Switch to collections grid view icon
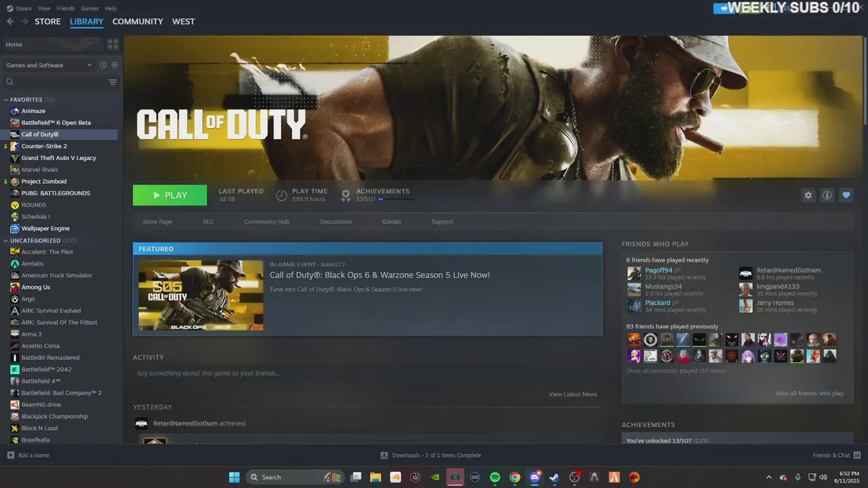Image resolution: width=868 pixels, height=488 pixels. tap(113, 44)
